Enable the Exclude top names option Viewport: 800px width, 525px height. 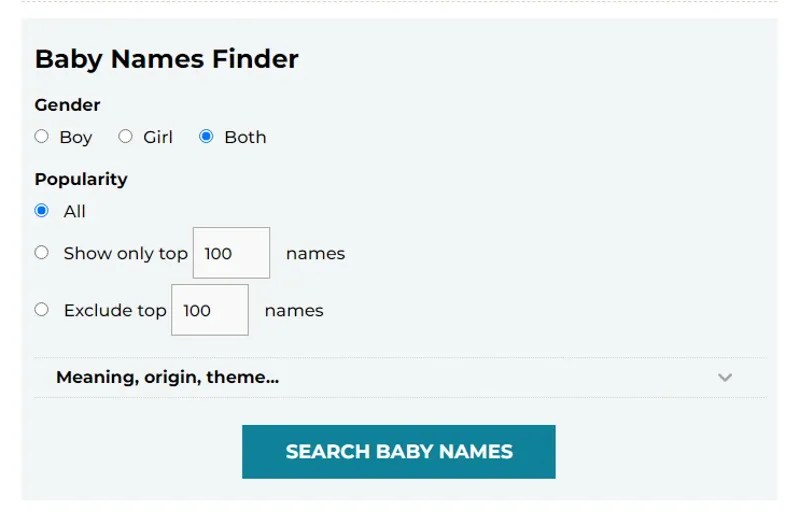pyautogui.click(x=41, y=310)
